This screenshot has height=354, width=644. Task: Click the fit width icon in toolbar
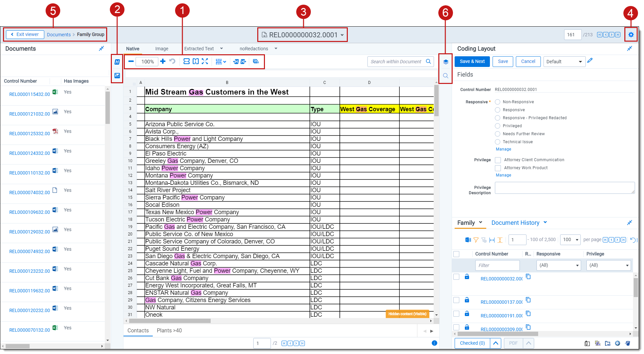(186, 61)
